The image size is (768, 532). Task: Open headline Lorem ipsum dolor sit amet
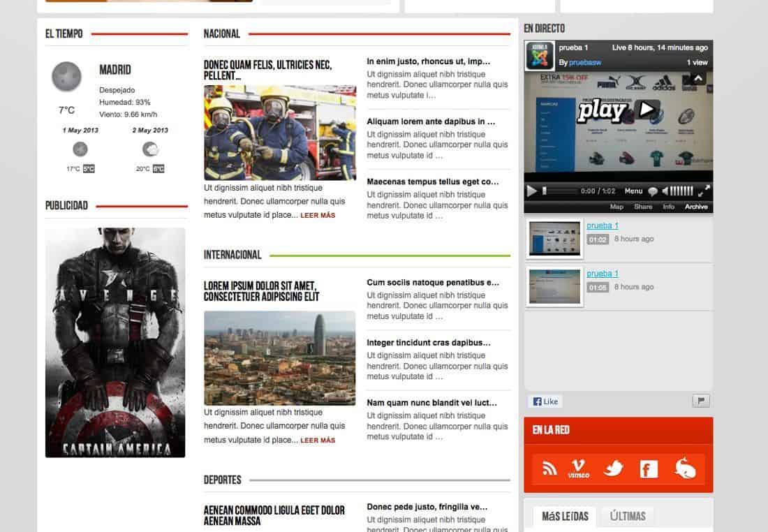(x=261, y=291)
